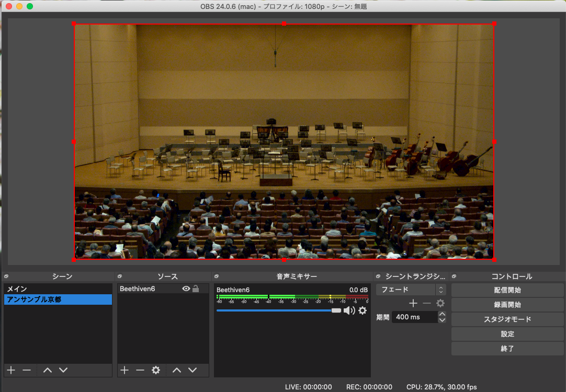This screenshot has width=566, height=392.
Task: Mute Beethoven6 audio speaker icon
Action: point(349,310)
